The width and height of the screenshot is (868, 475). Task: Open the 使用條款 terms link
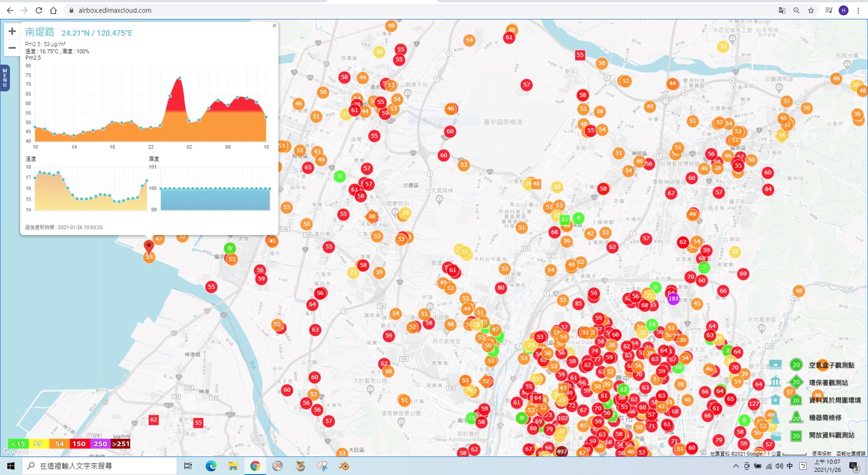821,453
